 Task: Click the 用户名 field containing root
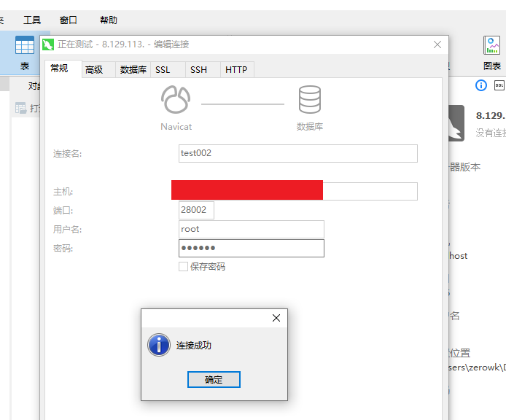point(252,229)
